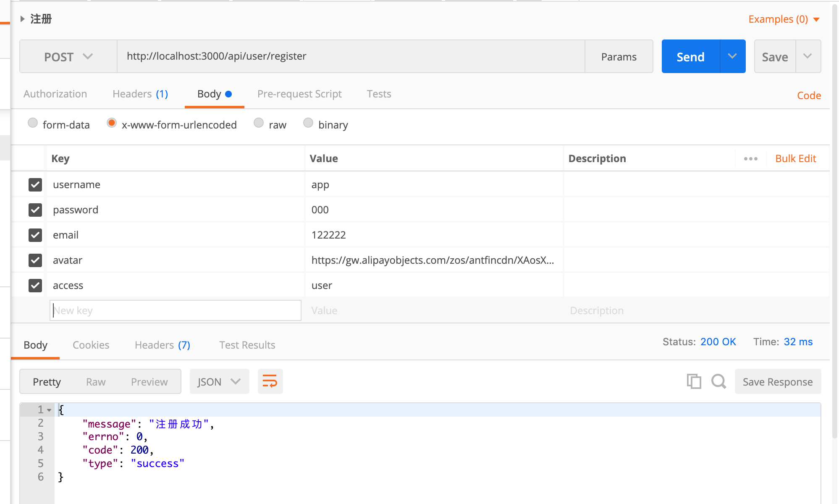Open the JSON format dropdown

coord(219,381)
